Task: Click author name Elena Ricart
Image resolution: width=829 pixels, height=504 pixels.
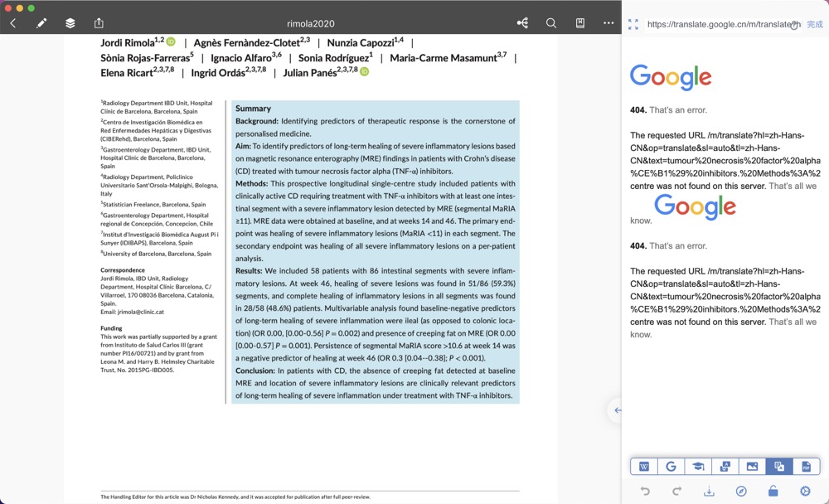Action: 126,73
